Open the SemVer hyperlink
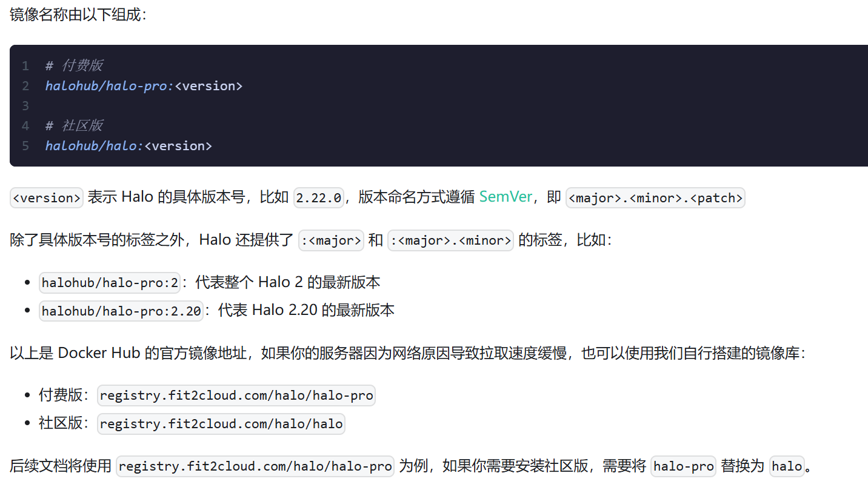Screen dimensions: 868x493 [505, 197]
